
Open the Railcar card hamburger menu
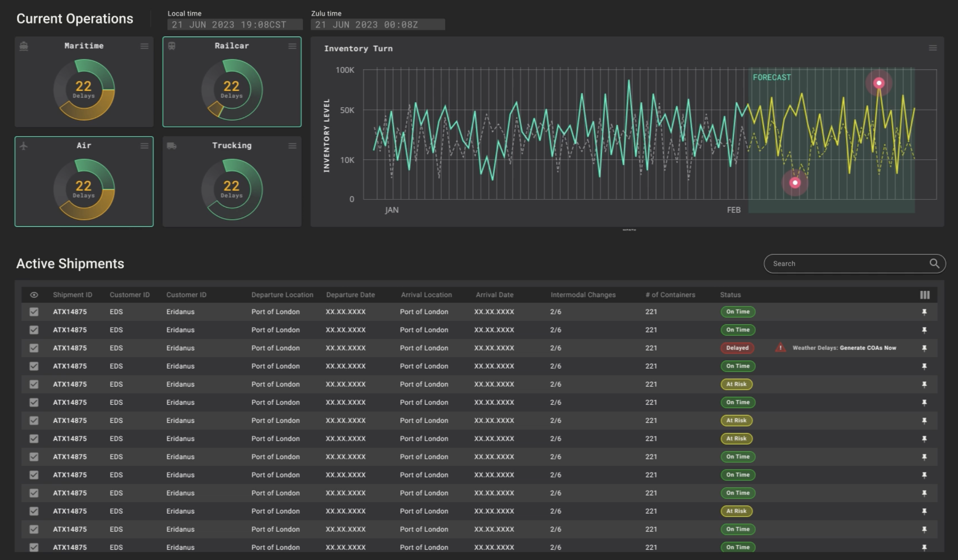292,46
